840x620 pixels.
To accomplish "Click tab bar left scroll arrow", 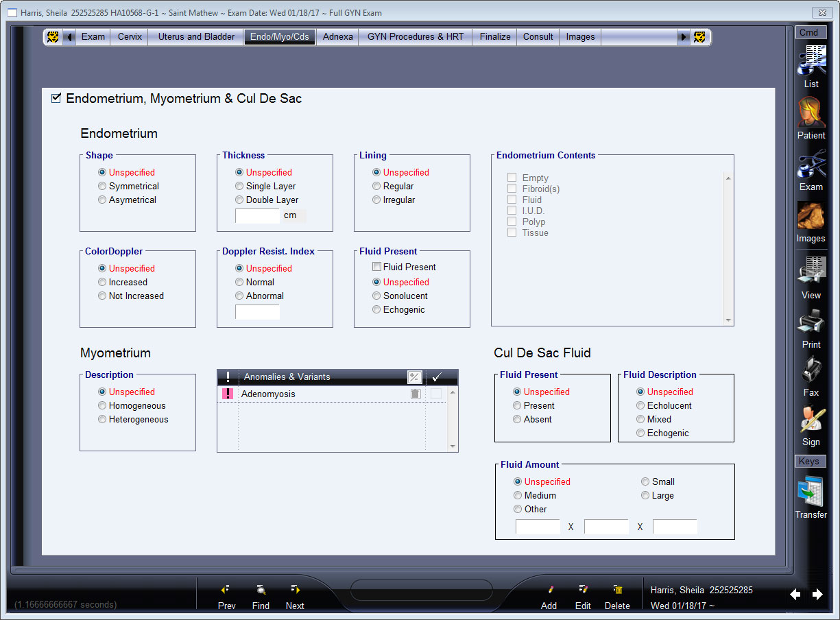I will pos(69,37).
